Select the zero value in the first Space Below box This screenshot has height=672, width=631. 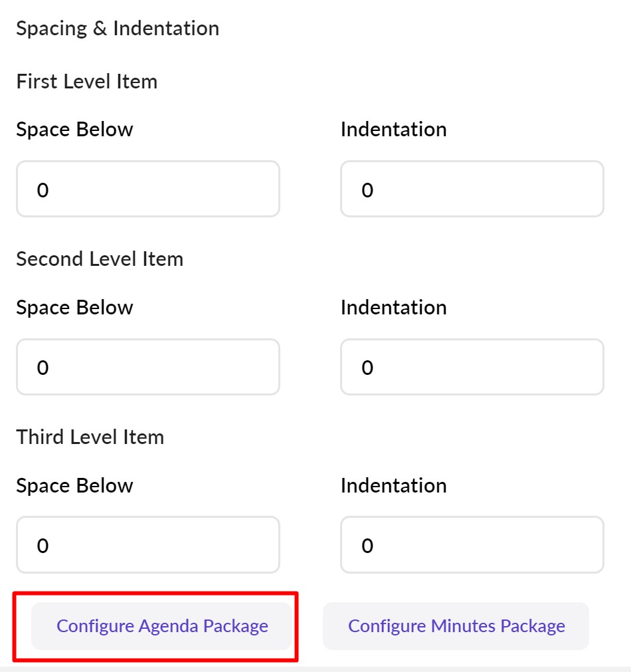(x=44, y=189)
